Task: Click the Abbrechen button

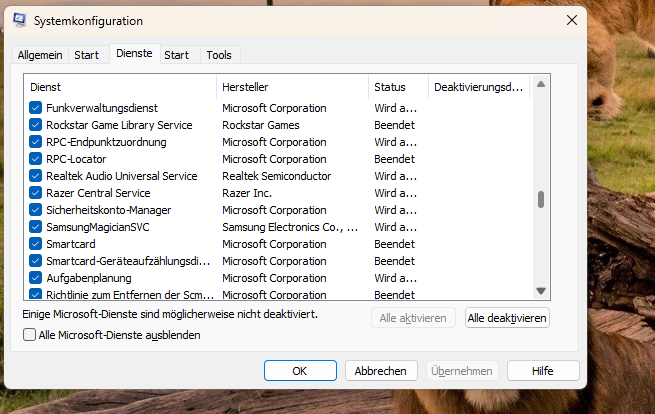Action: 381,371
